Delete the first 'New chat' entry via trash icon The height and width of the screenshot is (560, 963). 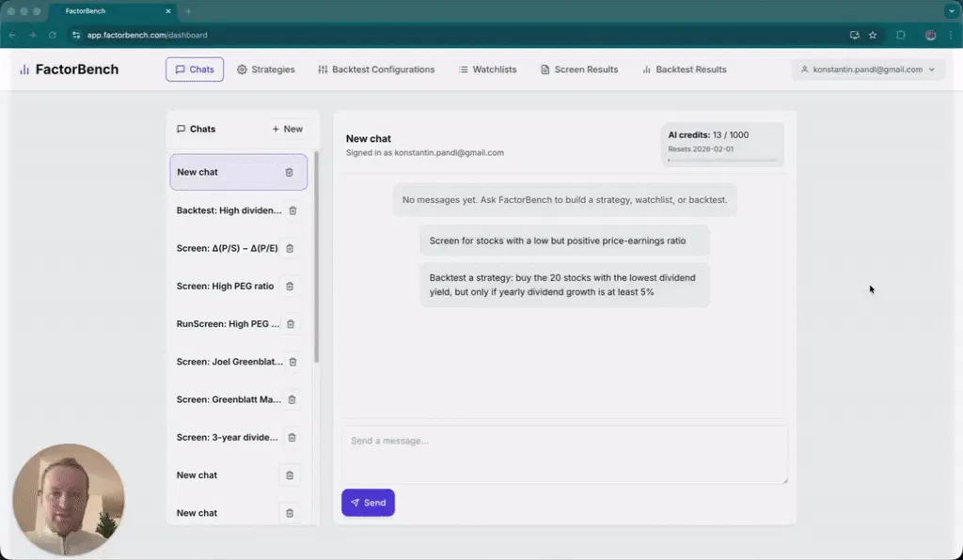pyautogui.click(x=290, y=172)
